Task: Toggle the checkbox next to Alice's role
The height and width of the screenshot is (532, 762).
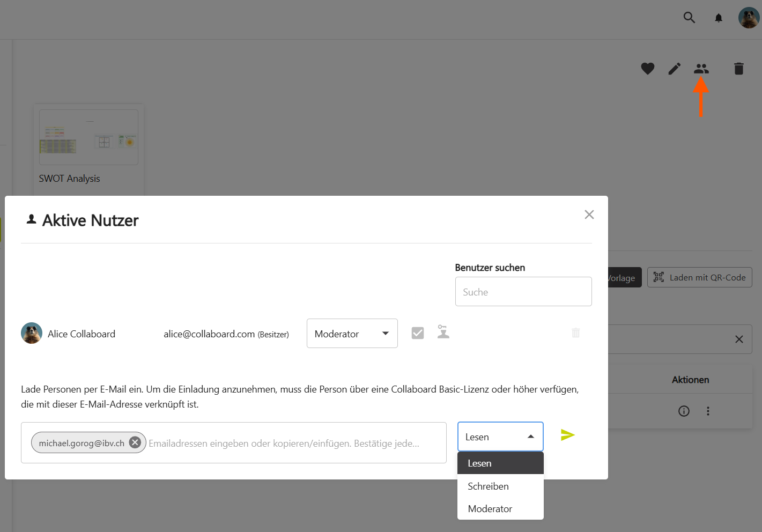Action: (418, 333)
